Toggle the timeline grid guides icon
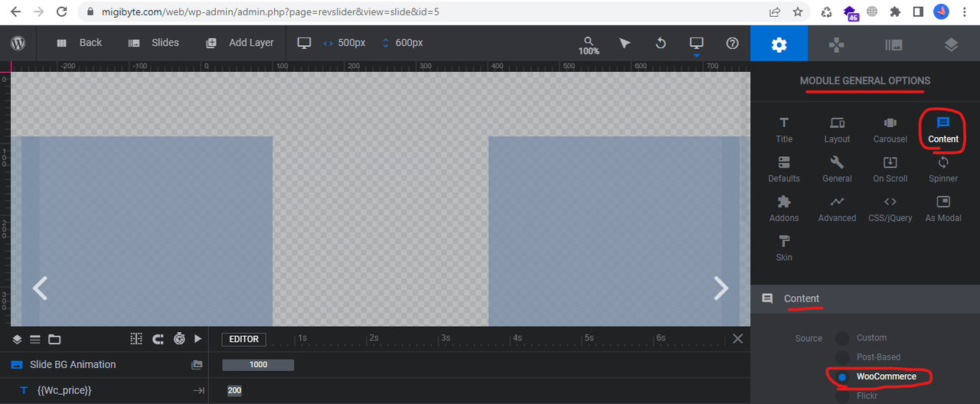 [136, 339]
